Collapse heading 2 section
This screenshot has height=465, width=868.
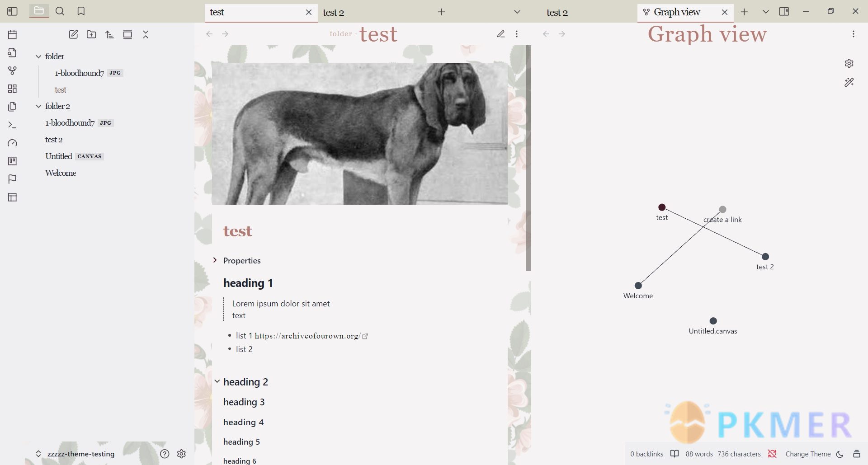217,381
